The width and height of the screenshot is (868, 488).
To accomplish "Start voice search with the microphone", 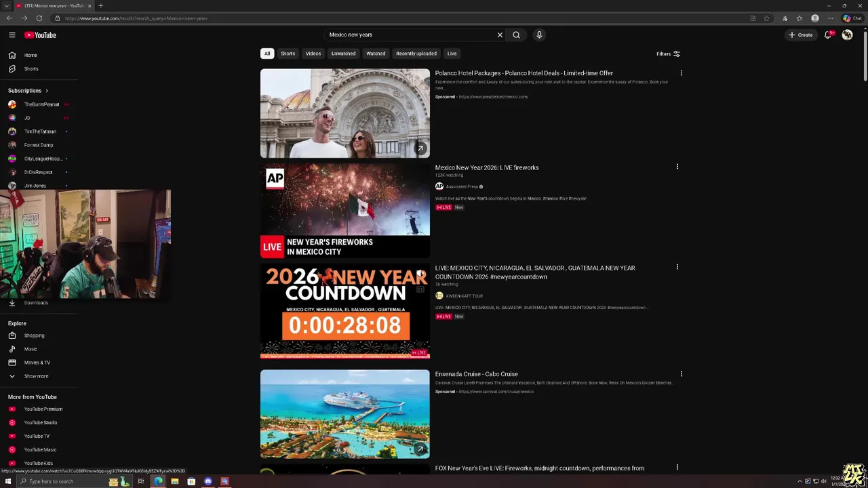I will click(x=539, y=35).
